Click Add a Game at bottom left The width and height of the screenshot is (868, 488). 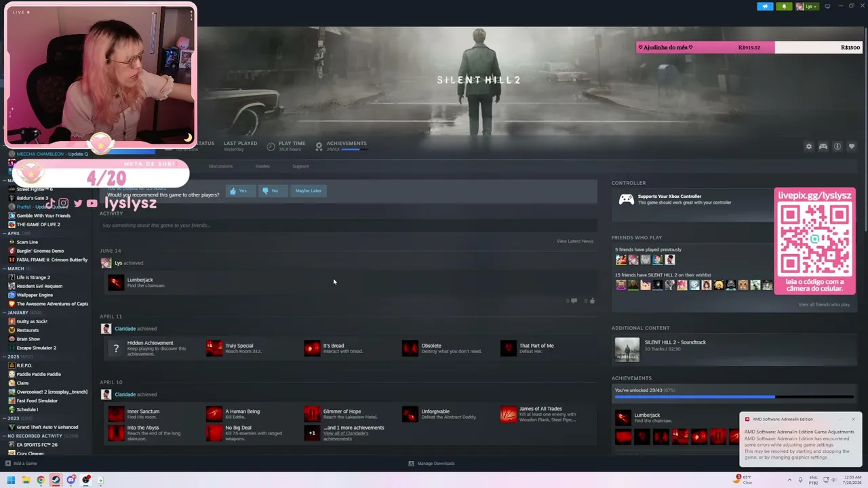click(x=21, y=464)
